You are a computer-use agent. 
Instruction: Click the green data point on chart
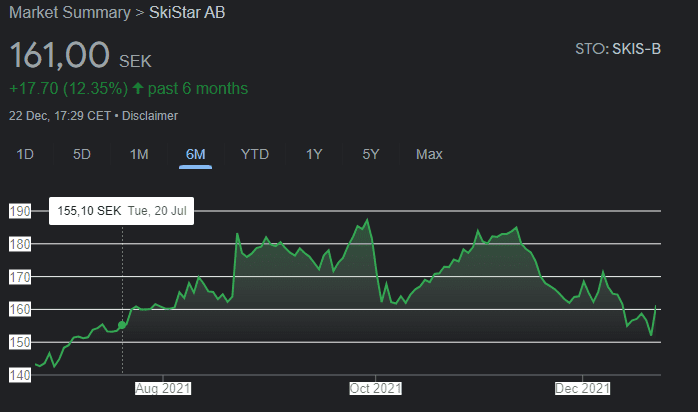point(122,325)
